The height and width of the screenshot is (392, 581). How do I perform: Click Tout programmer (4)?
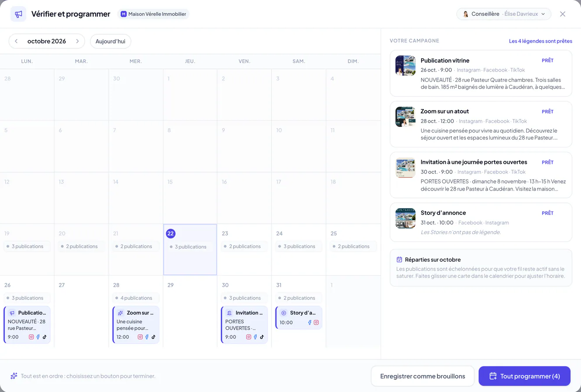point(524,376)
